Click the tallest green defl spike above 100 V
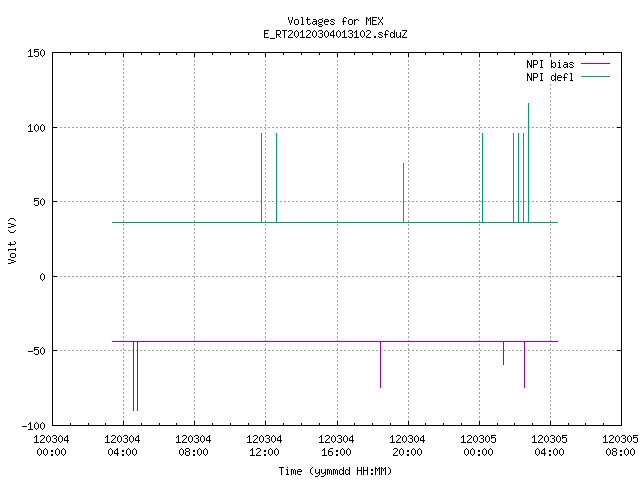 pyautogui.click(x=529, y=162)
